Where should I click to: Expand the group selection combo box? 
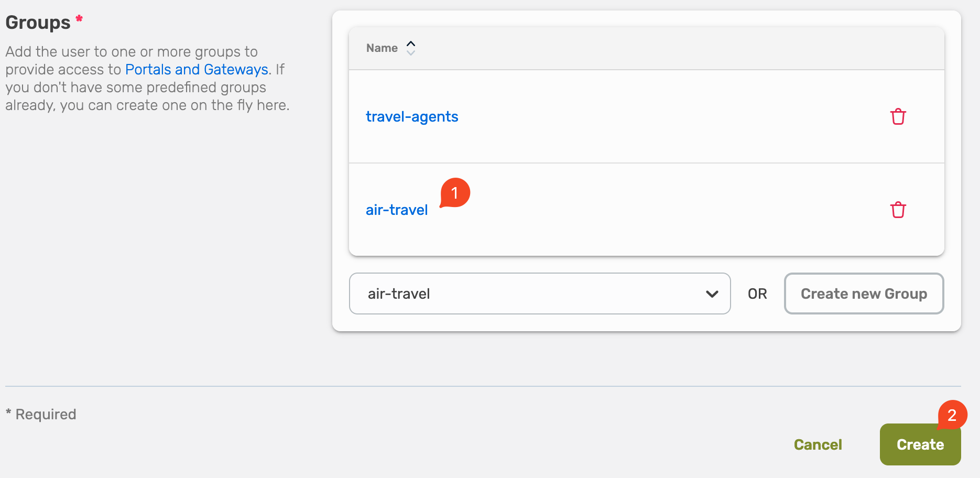coord(540,294)
